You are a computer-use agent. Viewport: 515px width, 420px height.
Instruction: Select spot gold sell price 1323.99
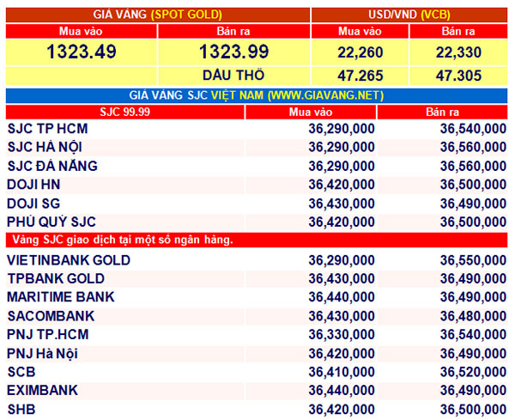click(233, 52)
